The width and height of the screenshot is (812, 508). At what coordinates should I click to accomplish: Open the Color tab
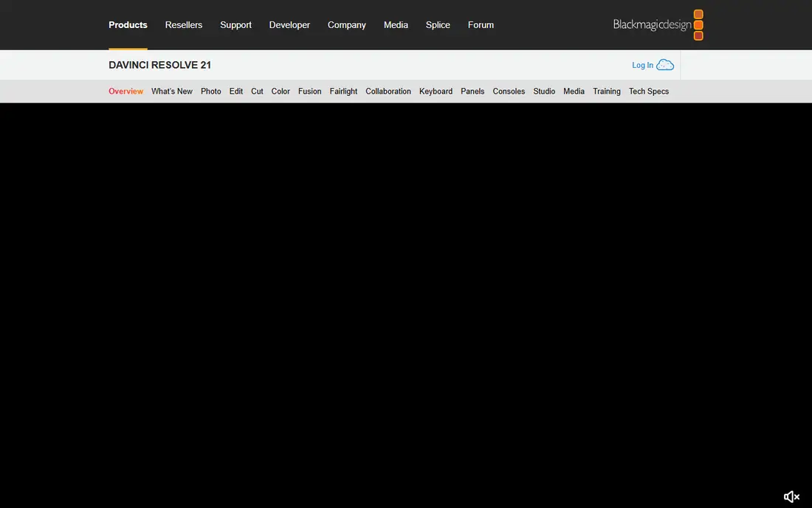click(x=281, y=91)
